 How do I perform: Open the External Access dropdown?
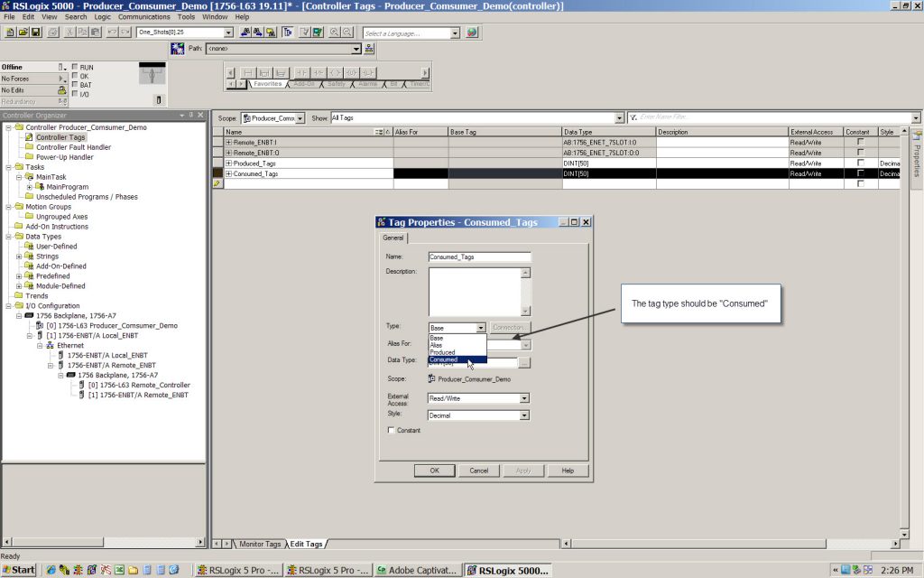[524, 398]
